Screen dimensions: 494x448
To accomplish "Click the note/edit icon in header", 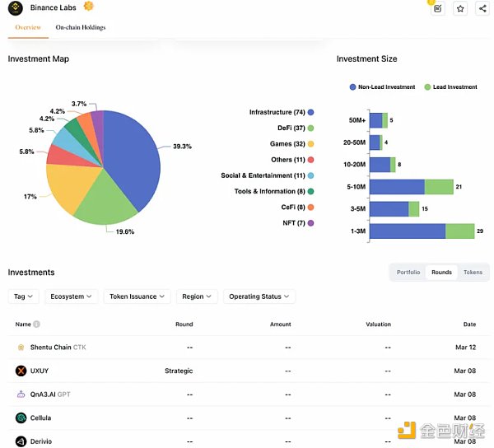I will click(438, 8).
